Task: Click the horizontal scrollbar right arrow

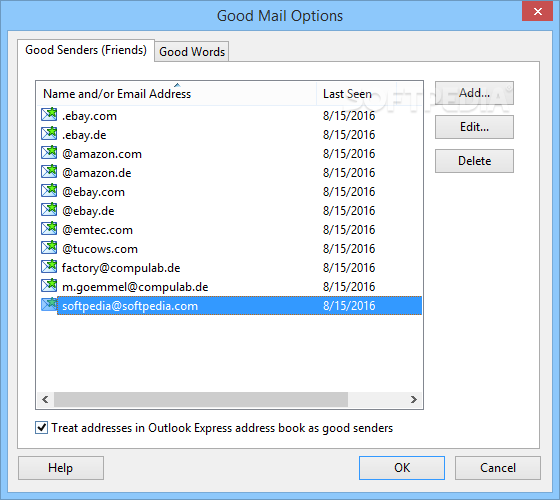Action: tap(414, 399)
